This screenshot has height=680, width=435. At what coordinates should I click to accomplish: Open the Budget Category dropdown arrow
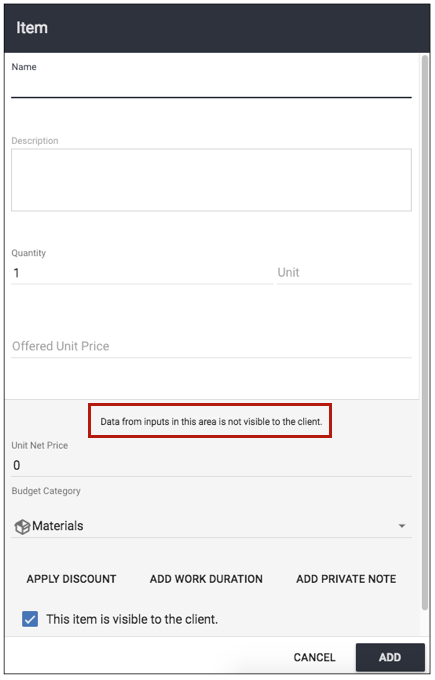click(402, 526)
